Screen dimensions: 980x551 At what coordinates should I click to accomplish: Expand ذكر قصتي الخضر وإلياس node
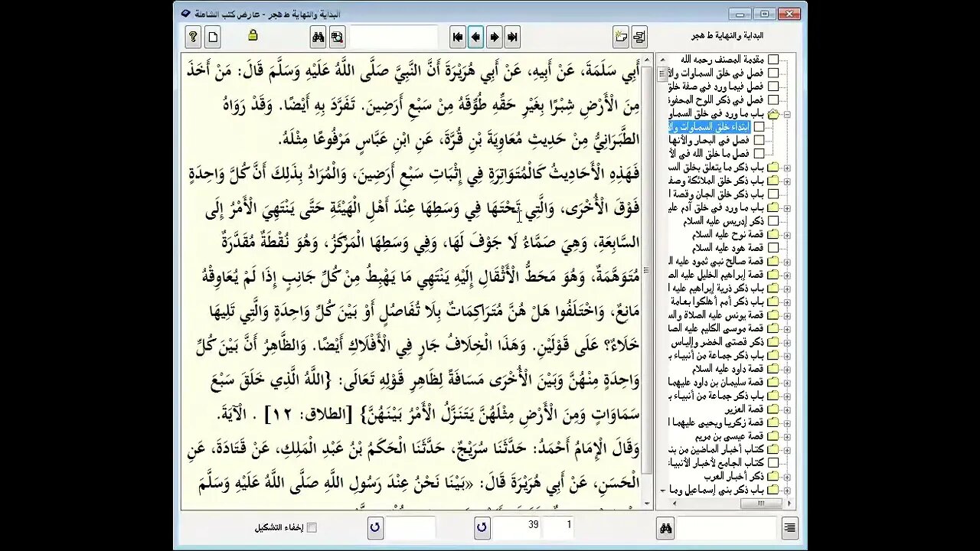pos(787,341)
